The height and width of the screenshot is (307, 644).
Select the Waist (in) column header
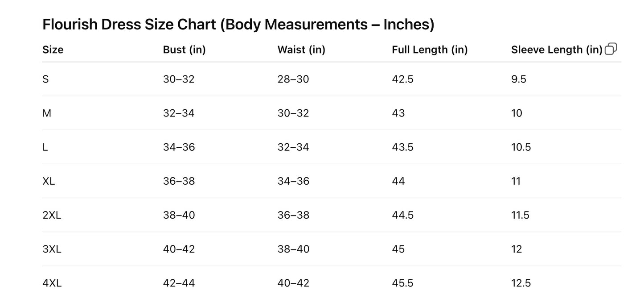(301, 50)
